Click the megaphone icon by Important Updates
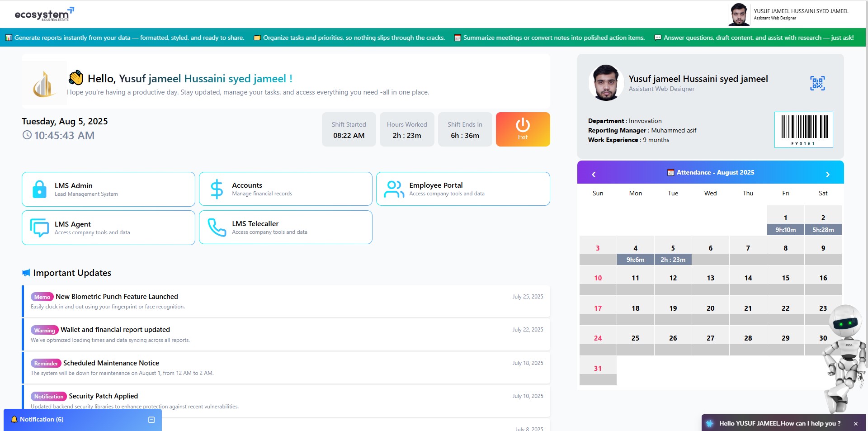This screenshot has height=431, width=868. (26, 273)
